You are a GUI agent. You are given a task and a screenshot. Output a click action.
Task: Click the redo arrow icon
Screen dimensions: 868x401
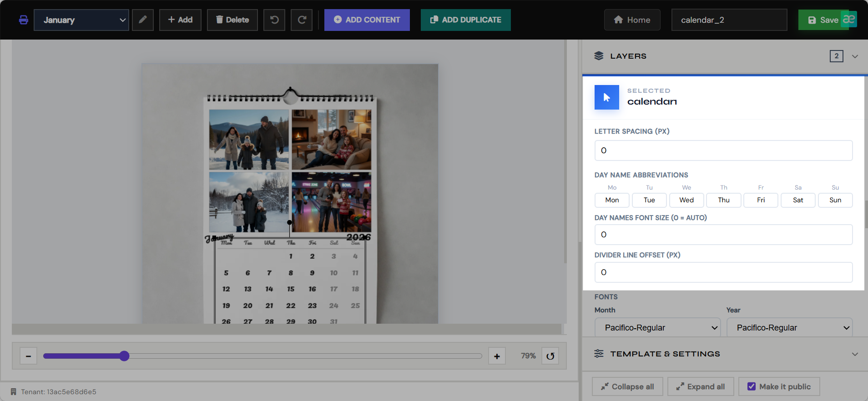(x=302, y=20)
